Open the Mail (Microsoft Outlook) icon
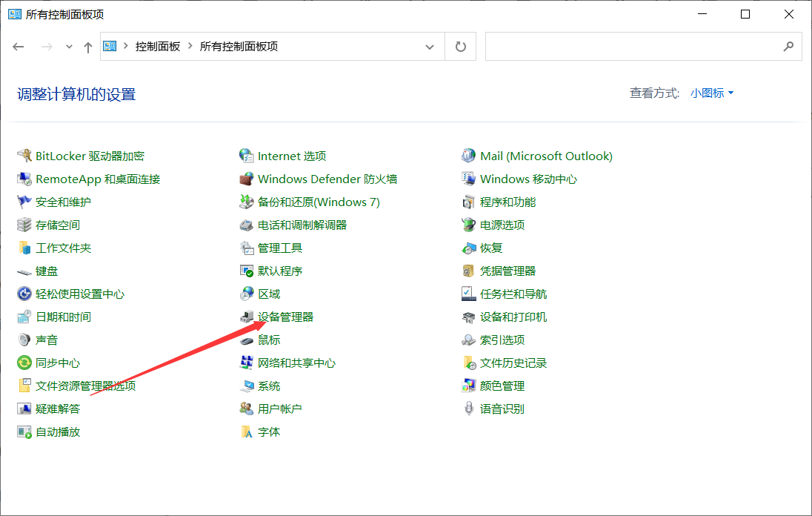Screen dimensions: 812x516 coord(469,156)
